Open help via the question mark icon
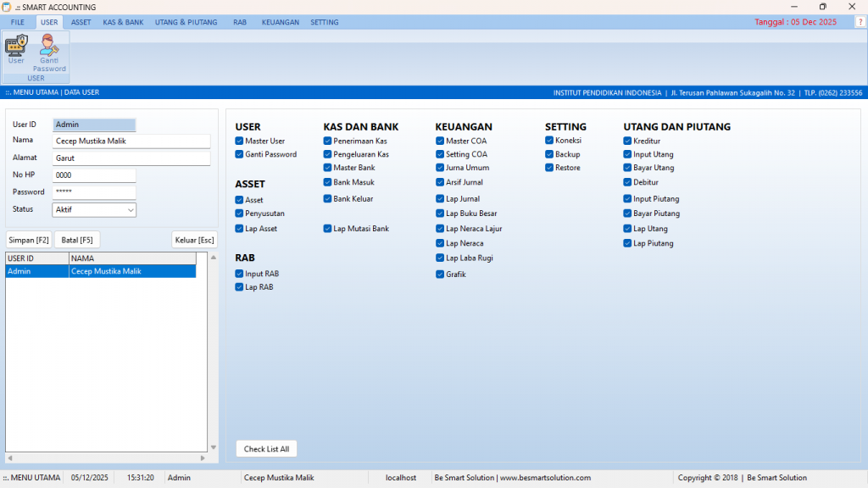 [x=860, y=22]
